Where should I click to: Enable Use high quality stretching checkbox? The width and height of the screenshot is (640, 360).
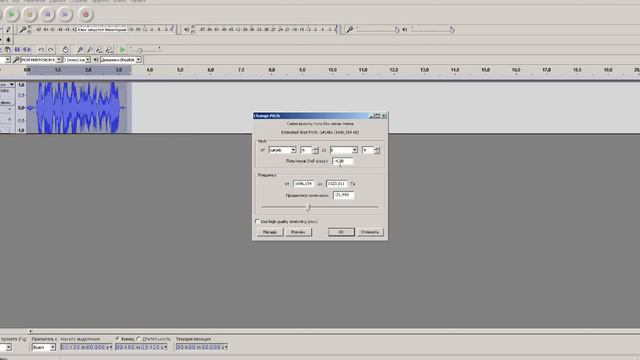click(258, 221)
